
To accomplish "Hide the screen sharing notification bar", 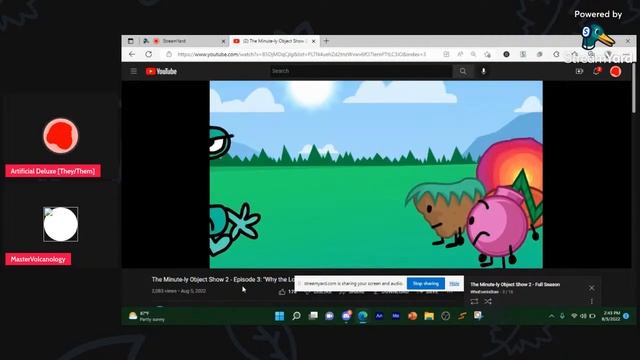I will 454,283.
